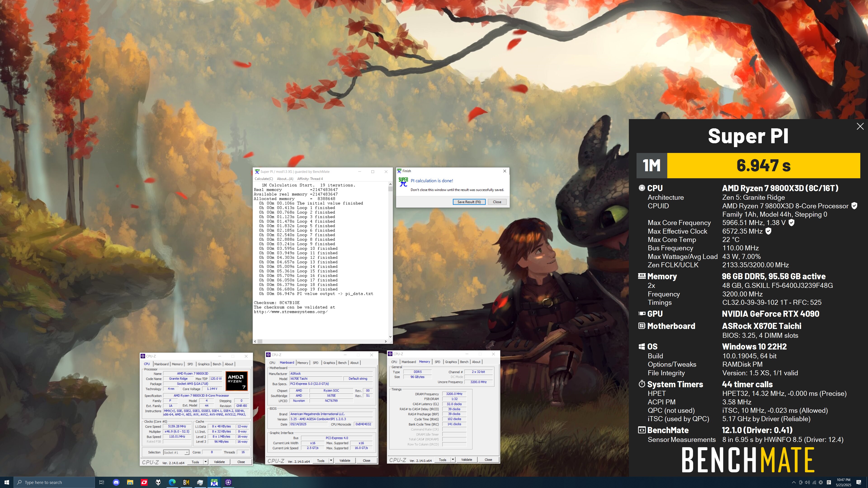Close the BenchMate Super PI result panel

860,126
